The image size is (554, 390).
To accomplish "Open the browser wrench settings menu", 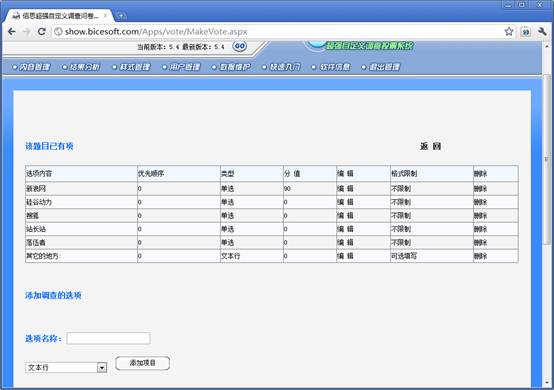I will pos(542,32).
